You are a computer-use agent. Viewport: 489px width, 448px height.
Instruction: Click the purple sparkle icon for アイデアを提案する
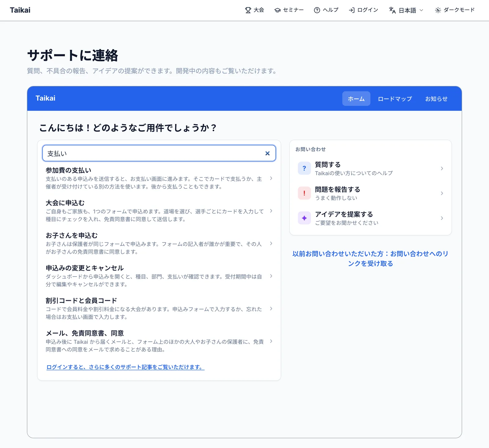(304, 218)
